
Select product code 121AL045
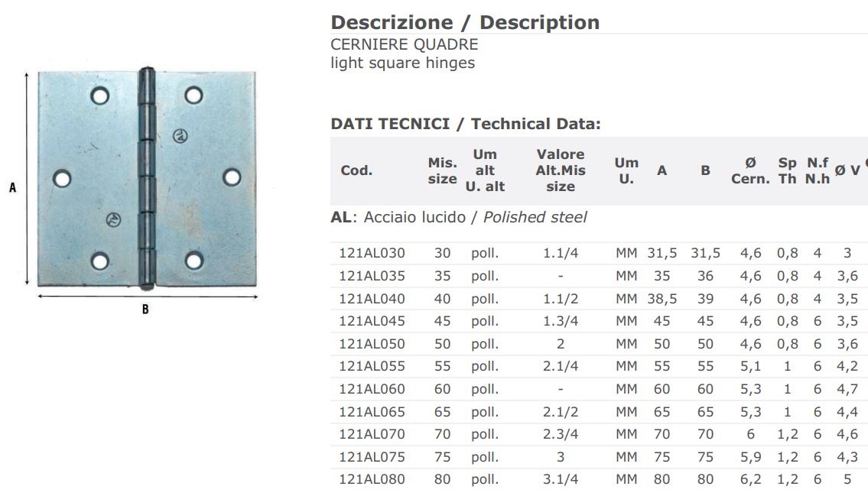pos(372,321)
